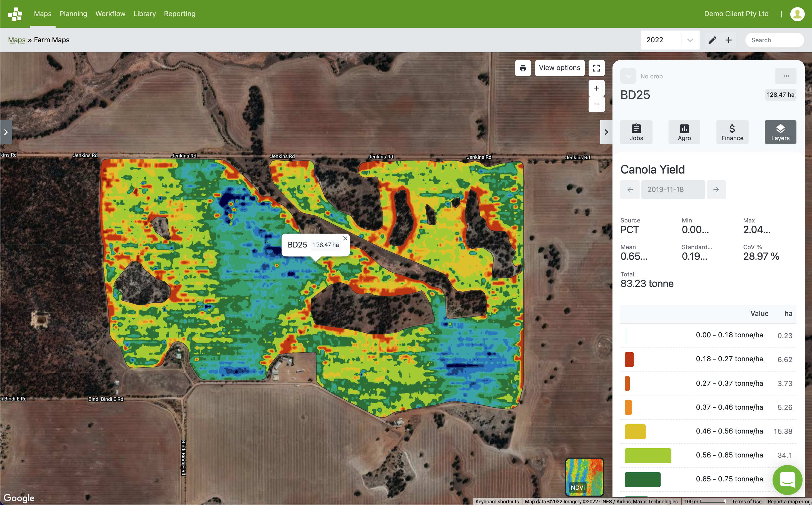Enter fullscreen map view

(596, 68)
